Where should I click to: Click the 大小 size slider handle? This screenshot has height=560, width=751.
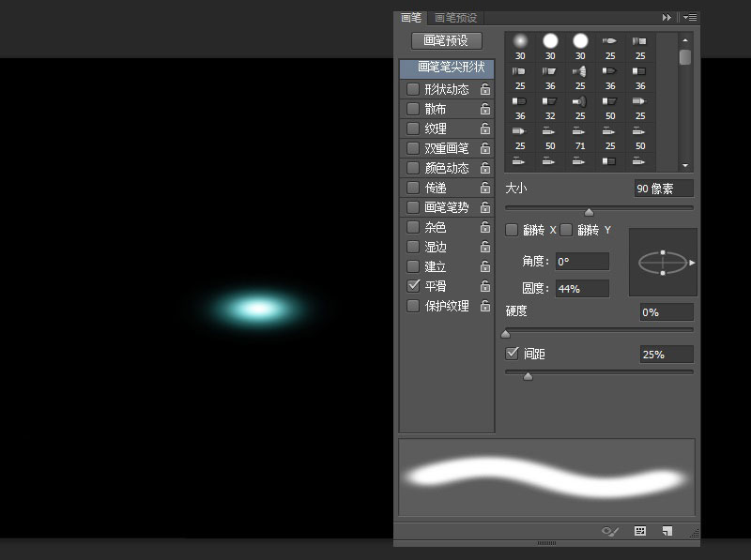(590, 212)
